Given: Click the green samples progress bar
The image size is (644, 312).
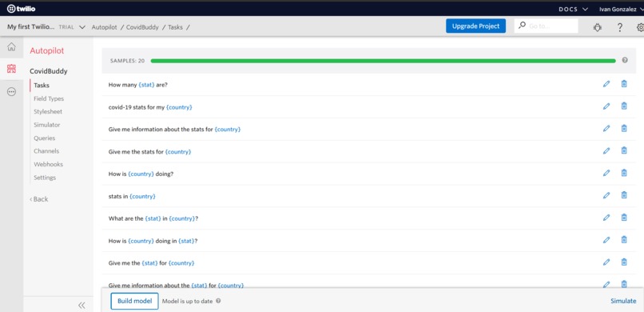Looking at the screenshot, I should [383, 61].
